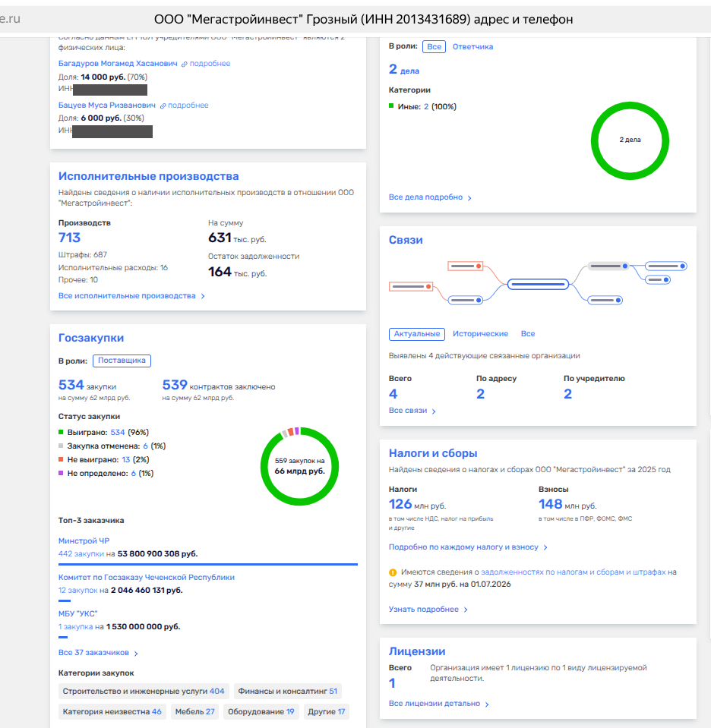Click По учредителю 2 connections number

568,394
